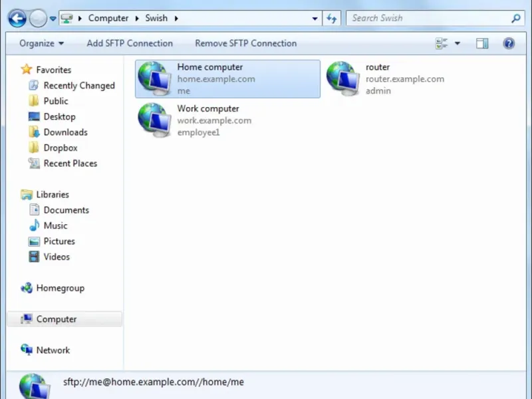Image resolution: width=532 pixels, height=399 pixels.
Task: Open Recent Places
Action: [70, 164]
